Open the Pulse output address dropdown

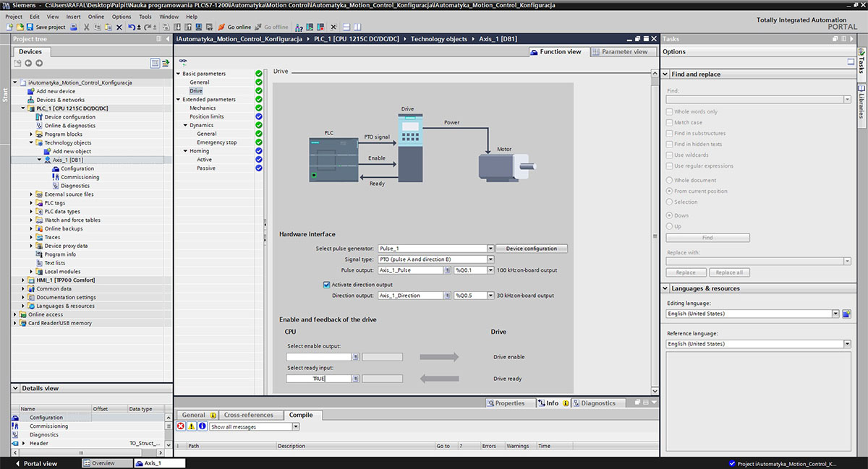click(x=490, y=270)
